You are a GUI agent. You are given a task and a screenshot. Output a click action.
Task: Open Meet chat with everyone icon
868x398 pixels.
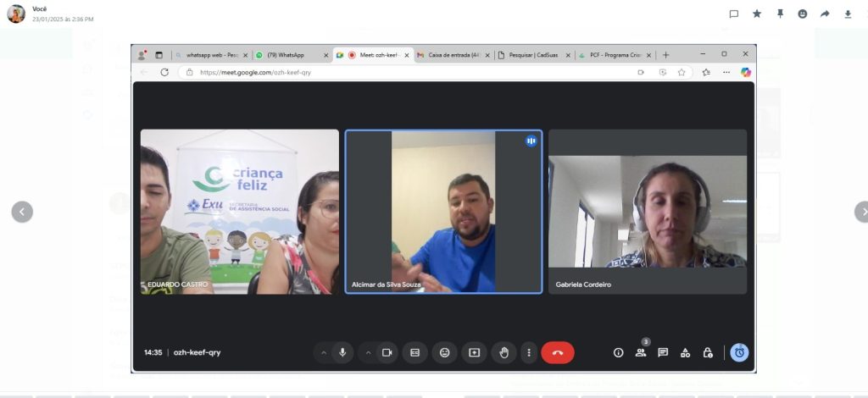[x=663, y=352]
